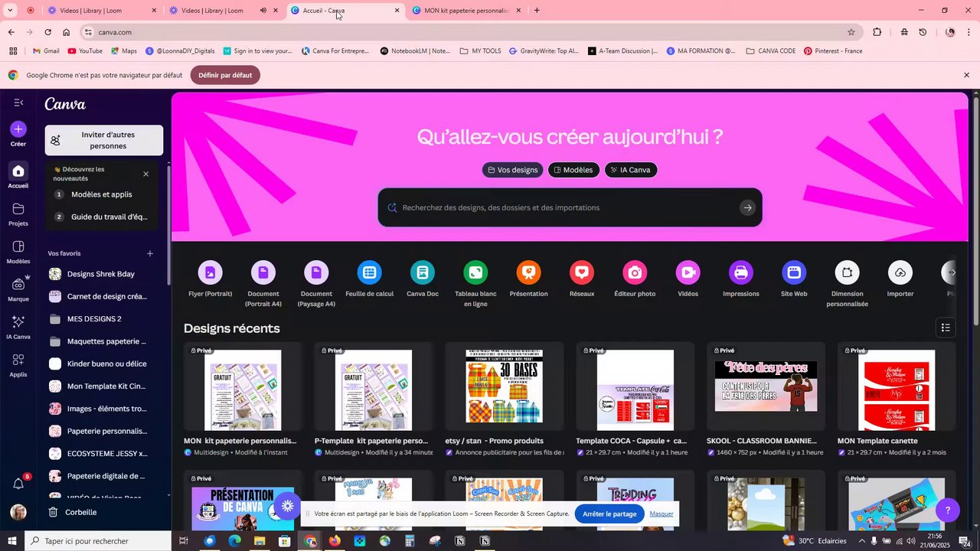Open Windows Start menu
The width and height of the screenshot is (980, 551).
[11, 541]
